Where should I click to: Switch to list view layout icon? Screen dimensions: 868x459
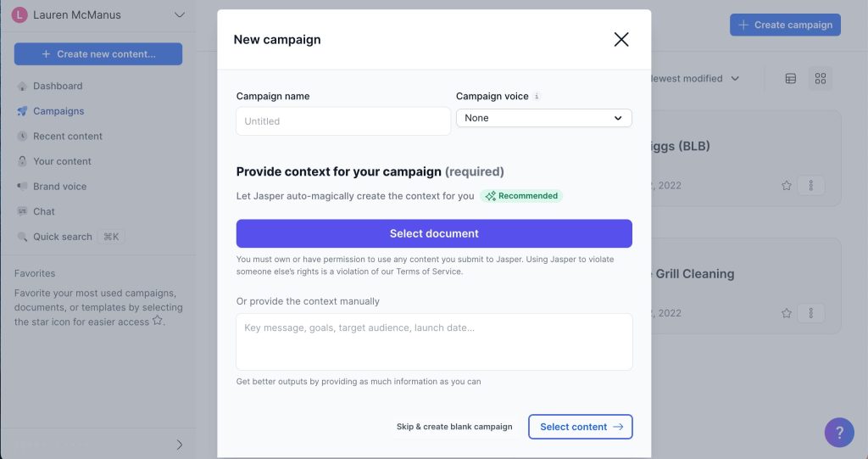790,79
